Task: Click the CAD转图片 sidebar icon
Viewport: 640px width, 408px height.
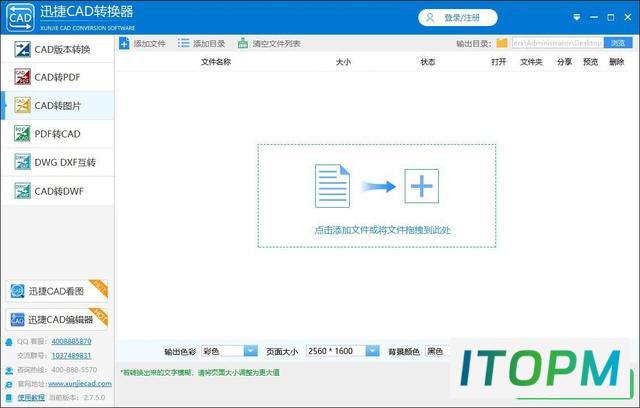Action: pyautogui.click(x=22, y=105)
